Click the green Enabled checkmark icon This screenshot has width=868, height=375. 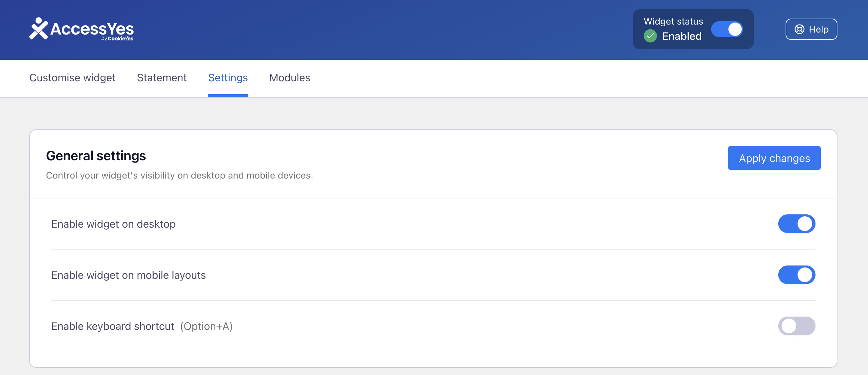tap(650, 36)
